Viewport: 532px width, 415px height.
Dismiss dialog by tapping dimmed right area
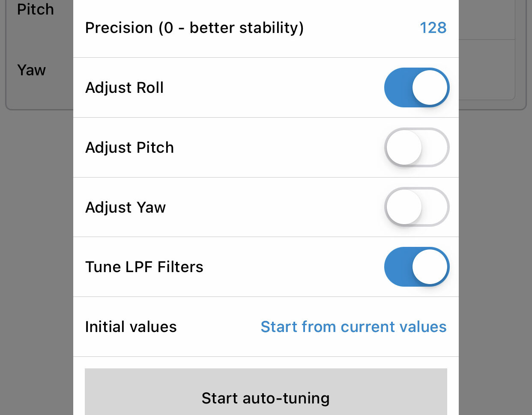coord(495,257)
